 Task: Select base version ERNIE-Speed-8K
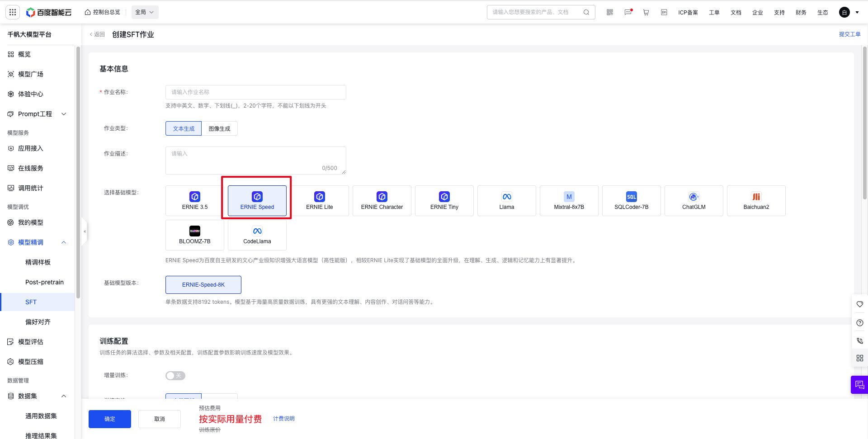[x=203, y=285]
